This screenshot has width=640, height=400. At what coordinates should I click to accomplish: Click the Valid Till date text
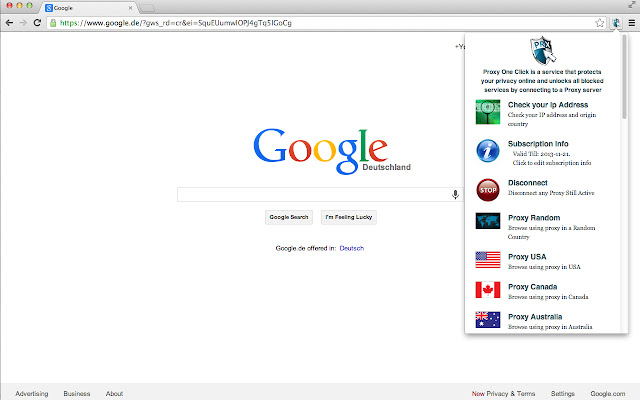(x=541, y=154)
